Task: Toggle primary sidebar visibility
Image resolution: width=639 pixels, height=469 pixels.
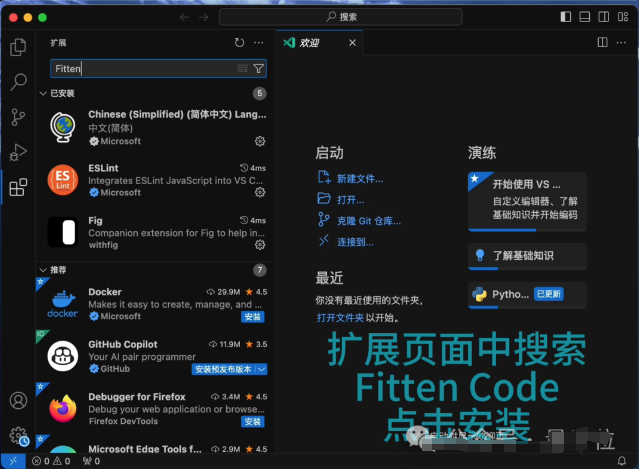Action: [x=566, y=17]
